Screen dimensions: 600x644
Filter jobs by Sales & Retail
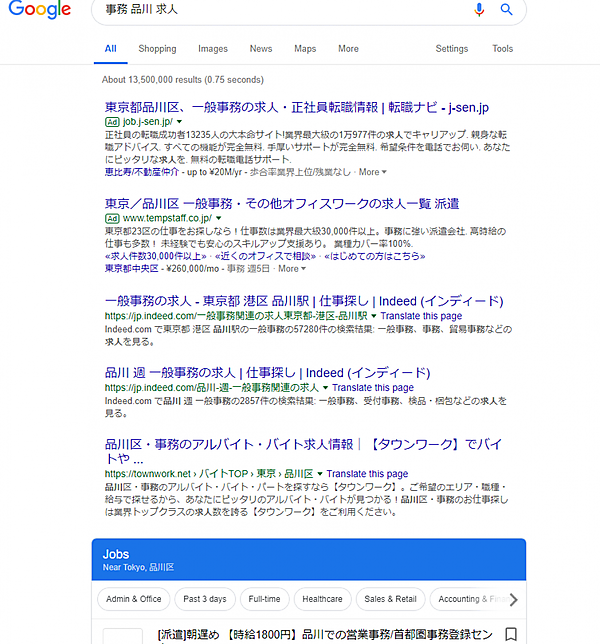coord(391,599)
